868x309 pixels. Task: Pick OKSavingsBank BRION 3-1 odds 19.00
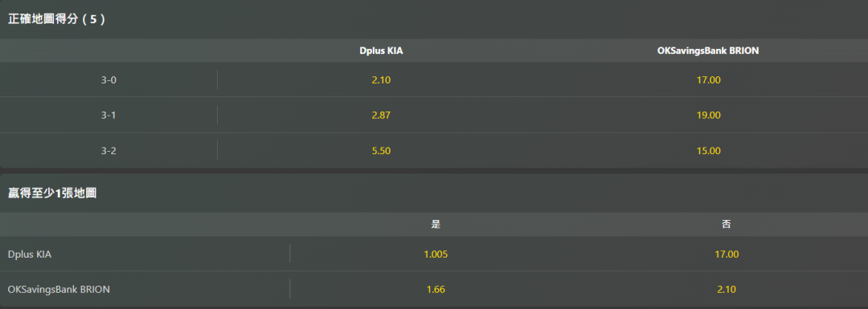[x=708, y=115]
